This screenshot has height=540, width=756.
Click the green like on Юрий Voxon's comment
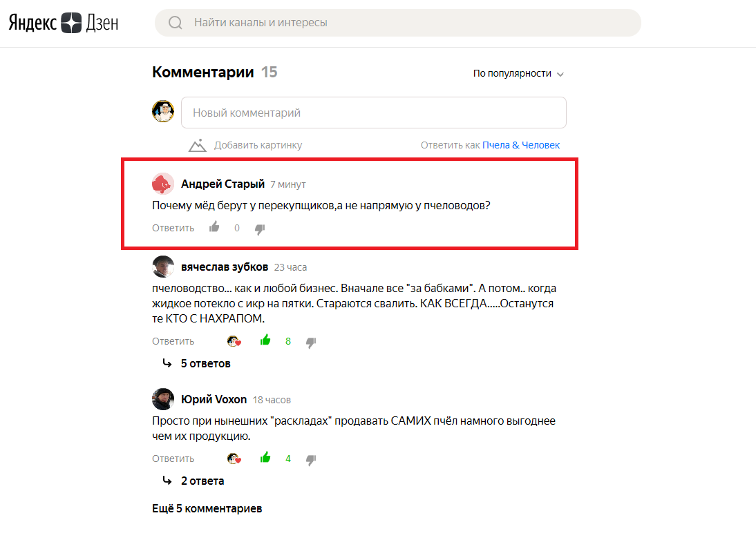tap(265, 458)
